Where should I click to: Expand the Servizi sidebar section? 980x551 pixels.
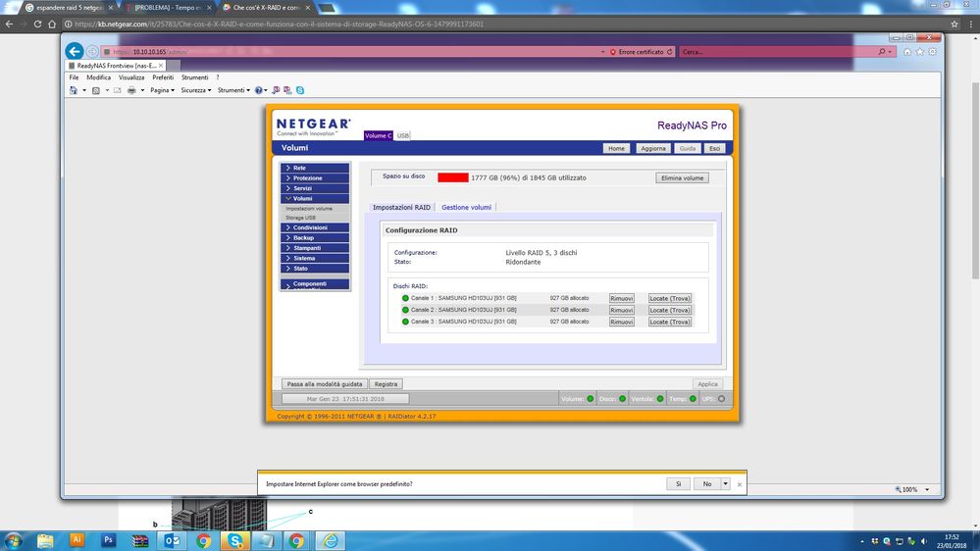pyautogui.click(x=315, y=188)
